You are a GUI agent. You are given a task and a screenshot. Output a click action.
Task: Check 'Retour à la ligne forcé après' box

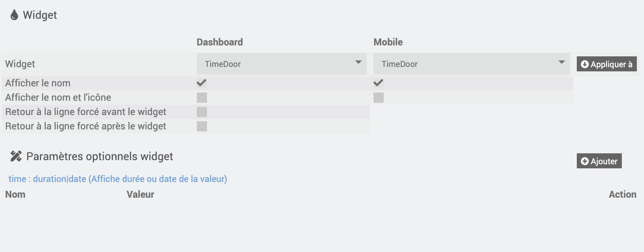202,126
